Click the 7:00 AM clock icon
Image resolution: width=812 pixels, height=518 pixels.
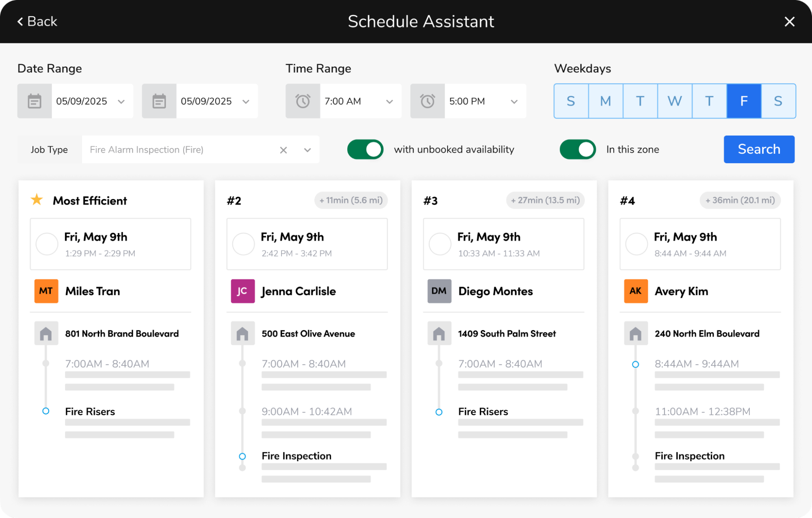[303, 101]
